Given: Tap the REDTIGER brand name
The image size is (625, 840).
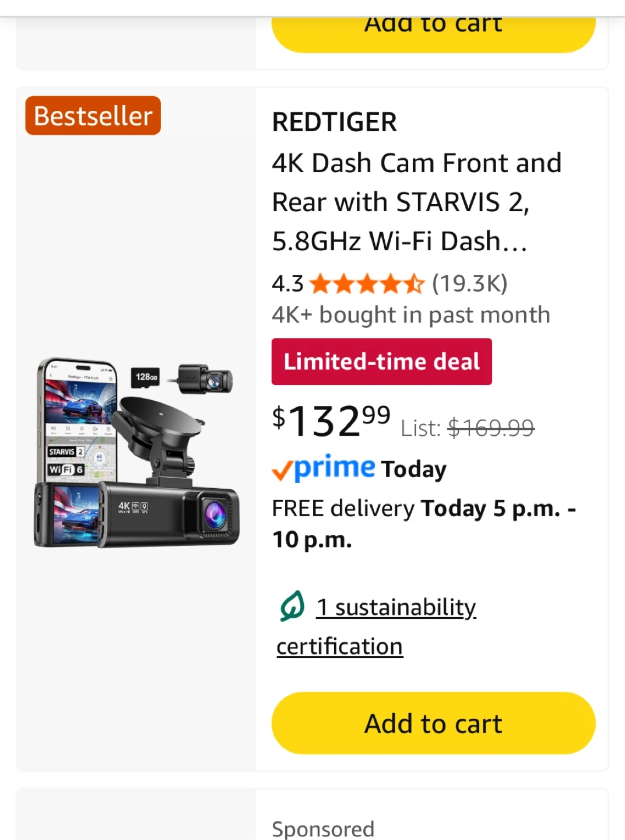Looking at the screenshot, I should [335, 123].
